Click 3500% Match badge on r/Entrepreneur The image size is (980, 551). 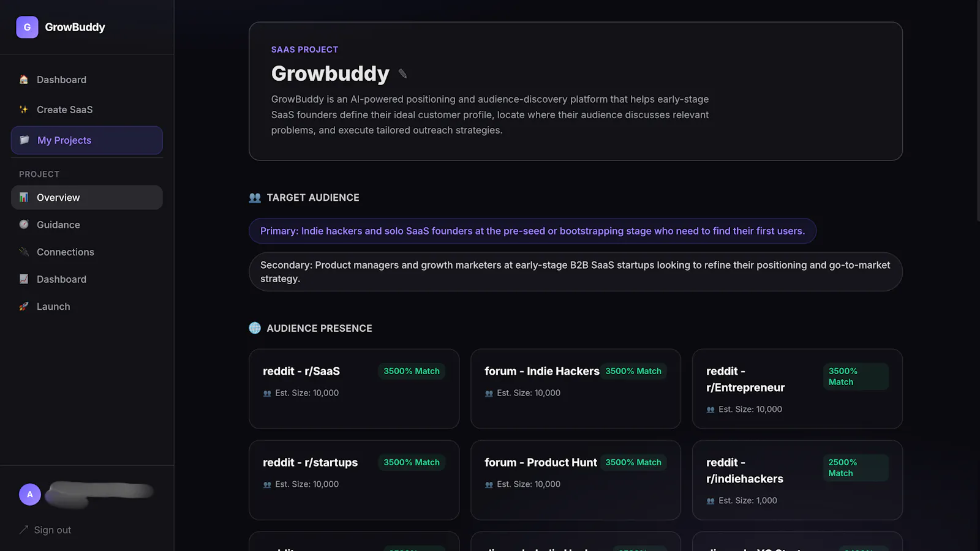tap(856, 377)
